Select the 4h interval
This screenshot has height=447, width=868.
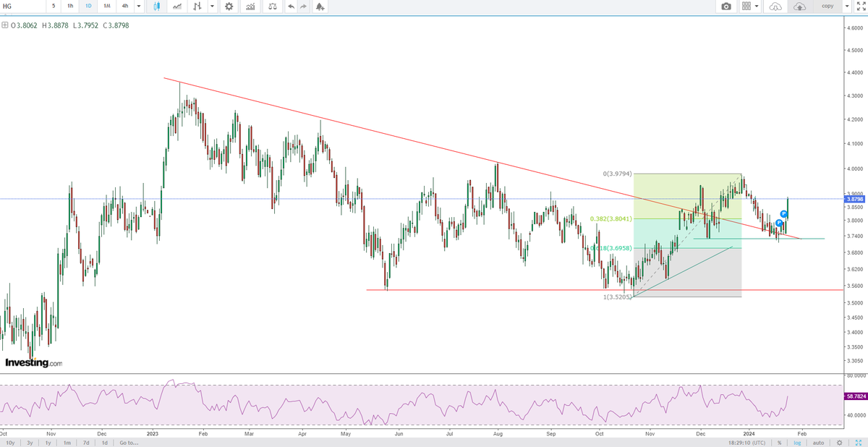click(x=125, y=6)
